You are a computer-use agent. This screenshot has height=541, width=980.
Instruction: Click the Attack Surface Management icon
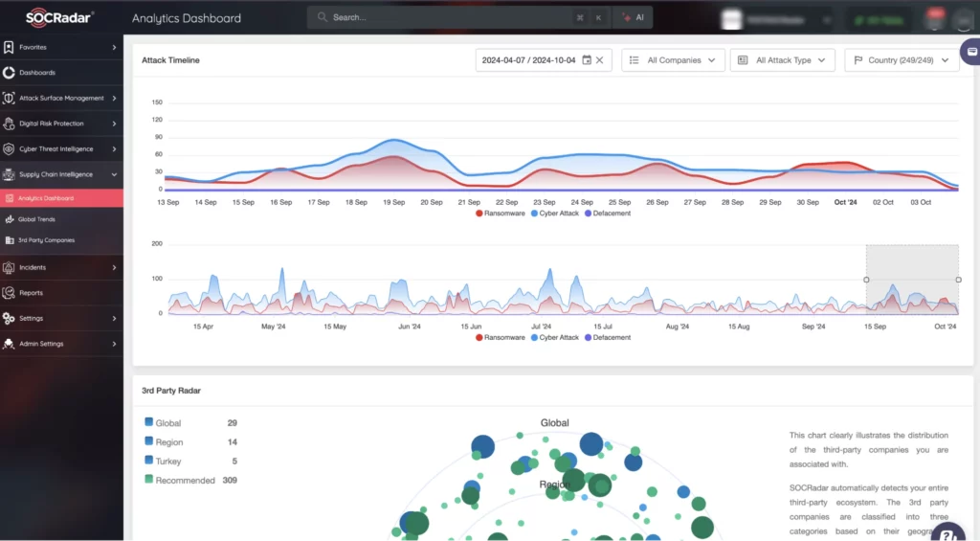pos(9,98)
